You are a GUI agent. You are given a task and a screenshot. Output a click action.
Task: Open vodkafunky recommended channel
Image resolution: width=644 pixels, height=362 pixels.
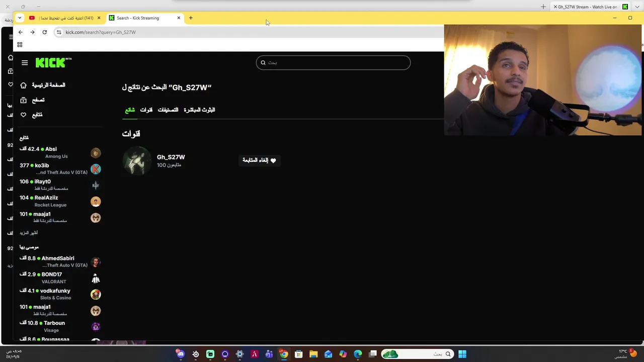[60, 294]
